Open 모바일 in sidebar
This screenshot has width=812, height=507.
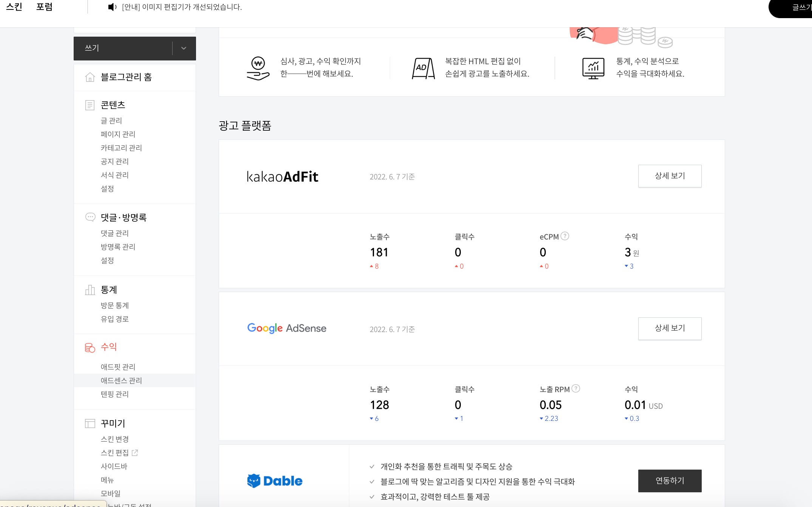click(x=111, y=493)
